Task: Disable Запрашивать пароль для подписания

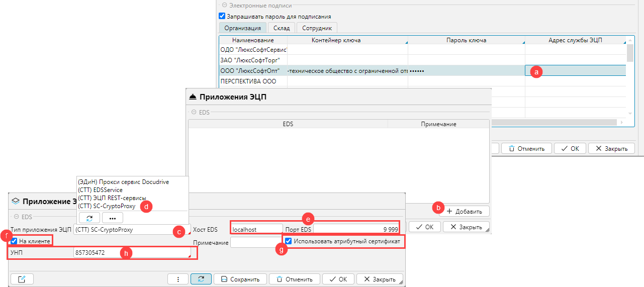Action: 222,16
